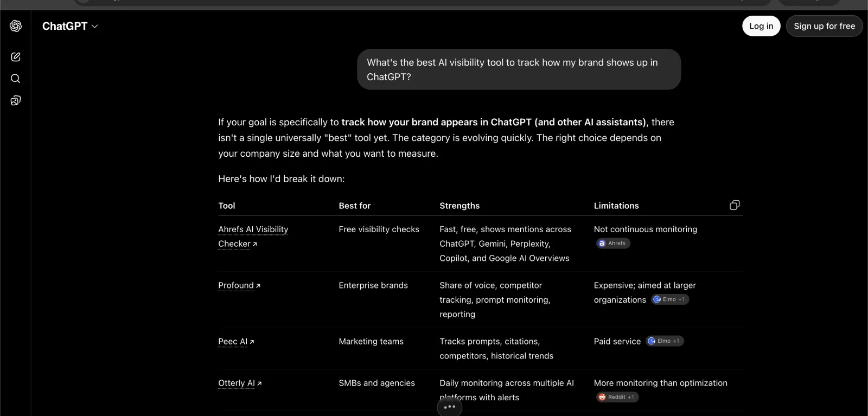Open the search chats icon
The image size is (868, 416).
tap(16, 79)
